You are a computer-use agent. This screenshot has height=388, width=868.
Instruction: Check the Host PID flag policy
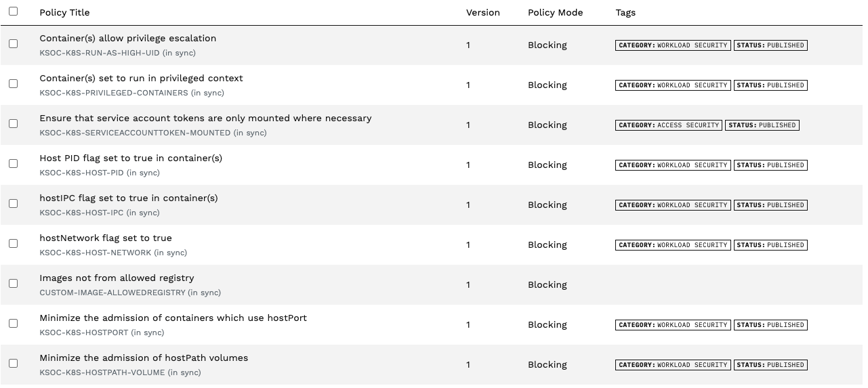pos(13,163)
